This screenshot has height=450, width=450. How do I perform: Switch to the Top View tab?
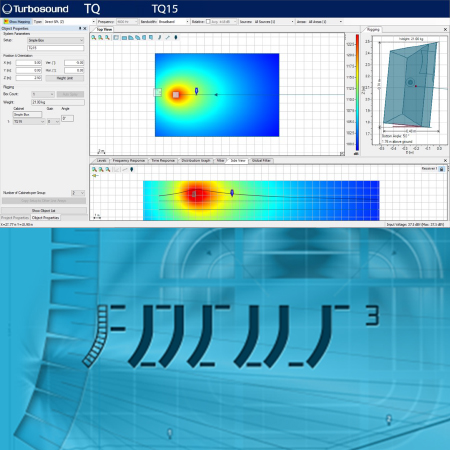click(x=104, y=30)
